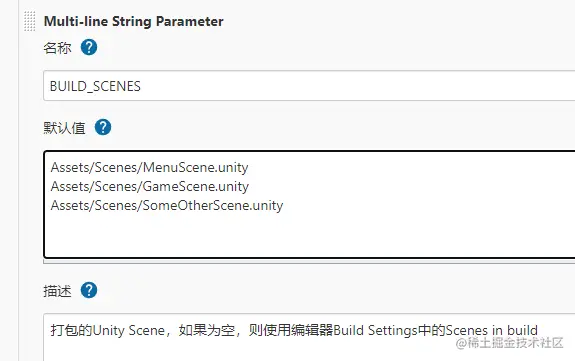Click the Multi-line String Parameter heading
Viewport: 575px width, 361px height.
133,21
